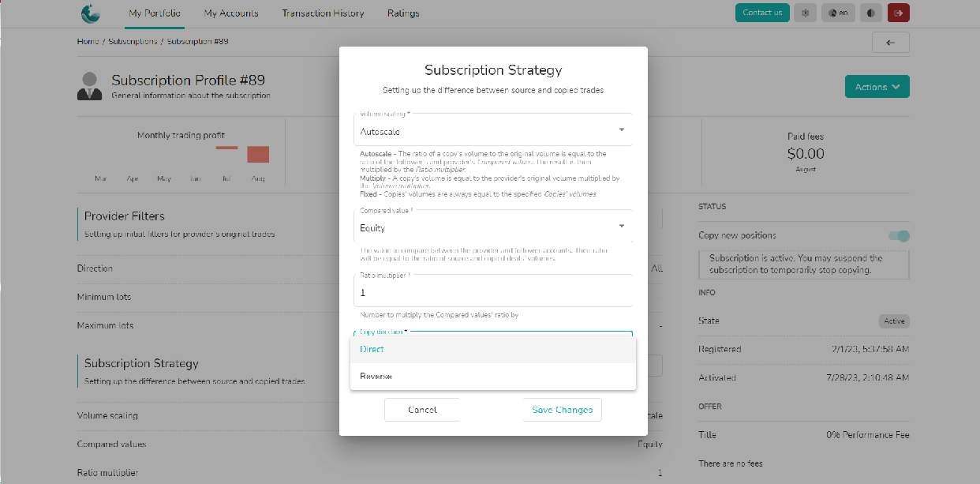Screen dimensions: 980x484
Task: Switch to the Ratings tab
Action: pos(403,13)
